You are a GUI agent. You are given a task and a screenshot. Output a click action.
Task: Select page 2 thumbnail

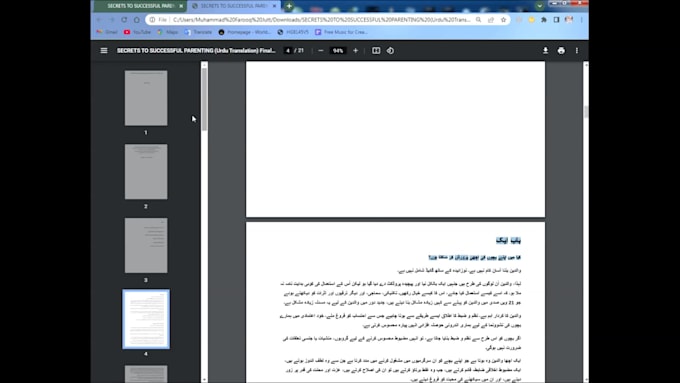pos(146,172)
